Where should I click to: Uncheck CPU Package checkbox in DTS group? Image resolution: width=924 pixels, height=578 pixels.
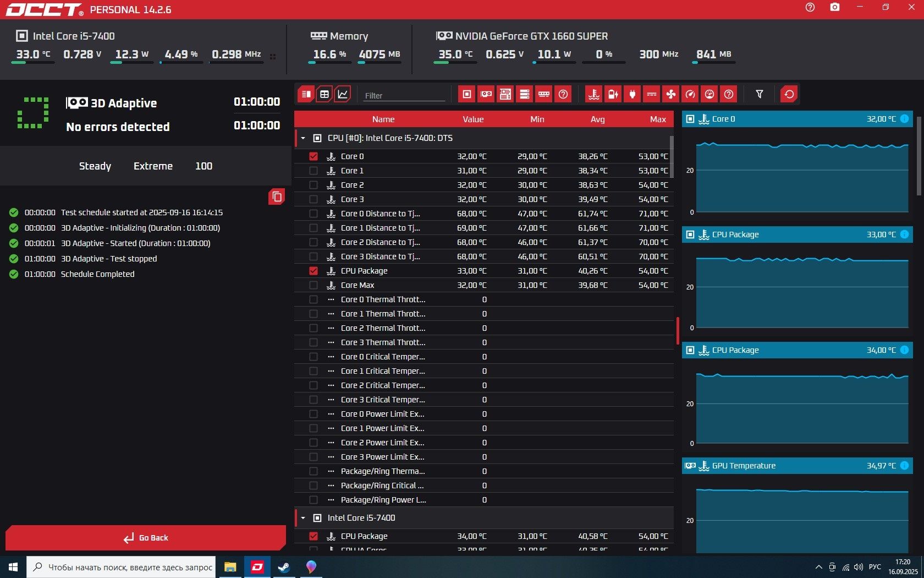313,271
